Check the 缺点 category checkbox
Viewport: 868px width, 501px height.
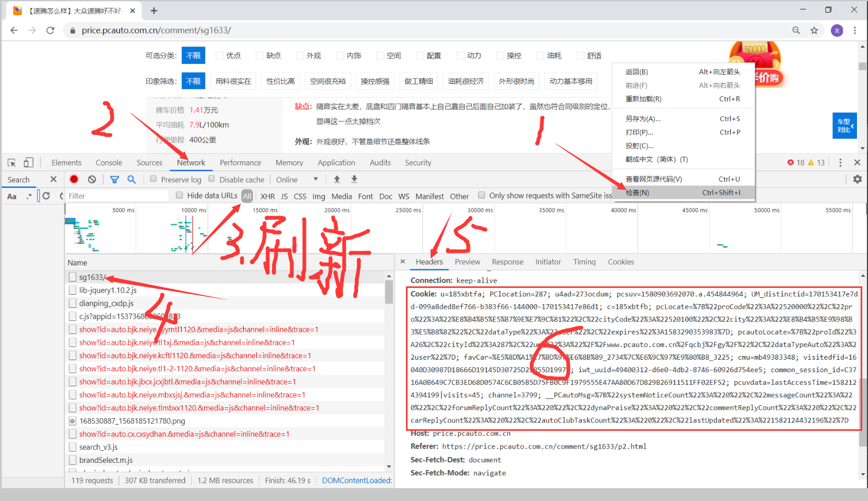[x=259, y=55]
